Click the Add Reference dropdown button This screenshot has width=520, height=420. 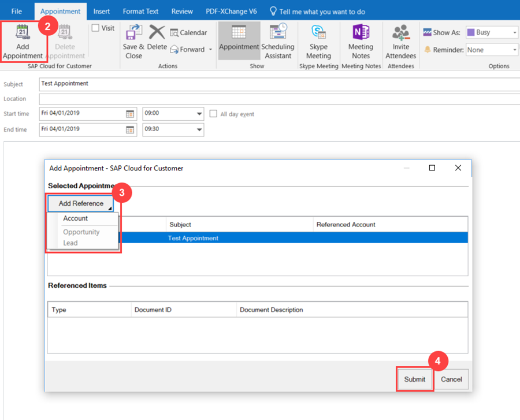click(x=81, y=203)
